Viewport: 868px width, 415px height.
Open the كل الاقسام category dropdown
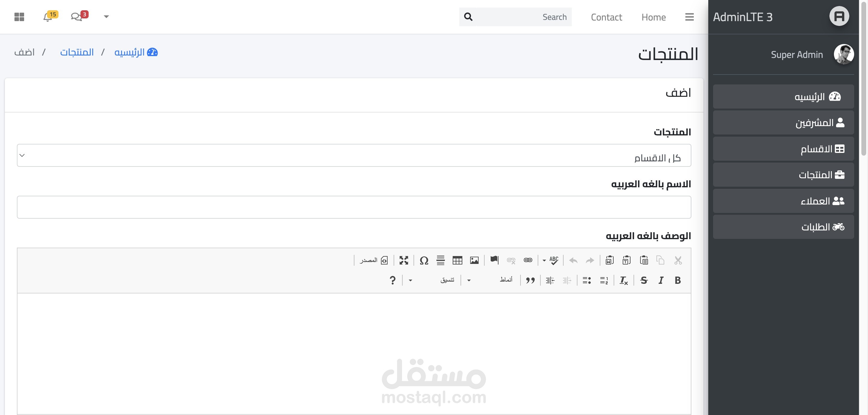click(x=354, y=155)
